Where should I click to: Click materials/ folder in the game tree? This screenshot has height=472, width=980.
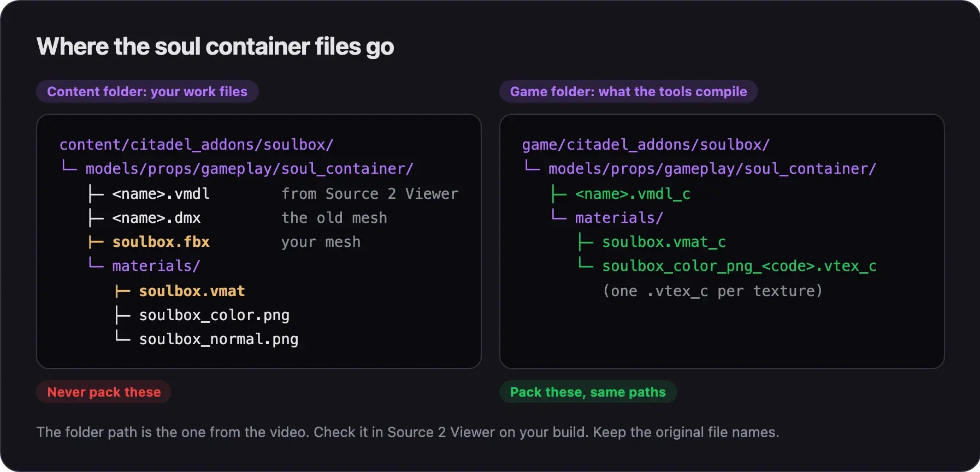[x=619, y=218]
